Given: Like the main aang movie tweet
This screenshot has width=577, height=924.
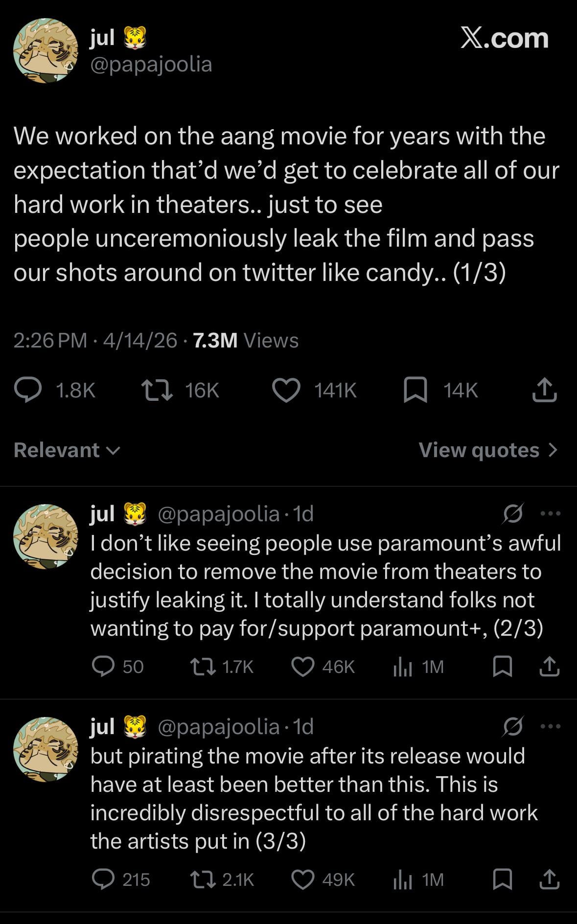Looking at the screenshot, I should pos(286,391).
